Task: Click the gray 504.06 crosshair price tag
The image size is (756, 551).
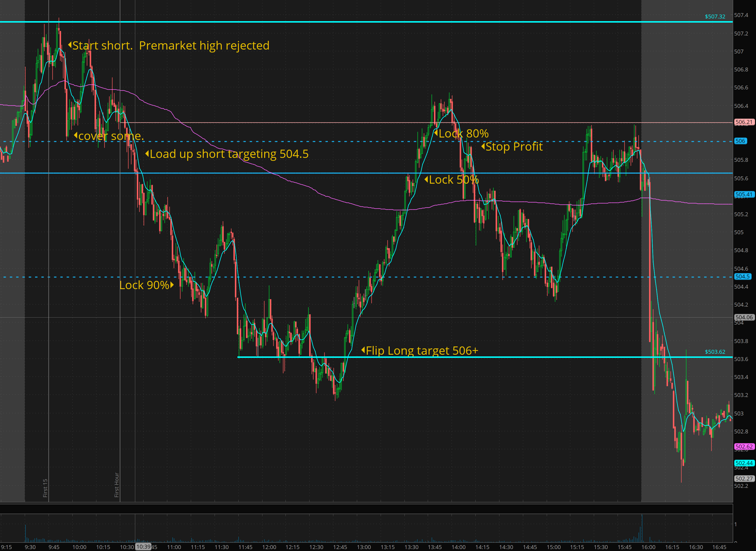Action: point(744,317)
